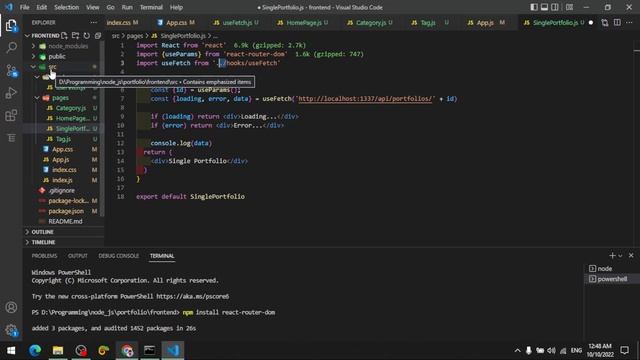Open the Search view in activity bar

point(11,48)
